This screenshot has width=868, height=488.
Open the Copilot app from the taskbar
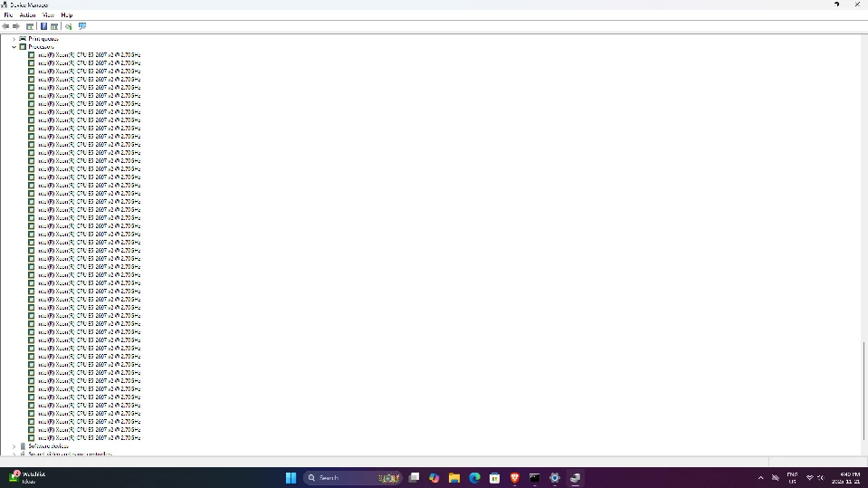[x=434, y=478]
